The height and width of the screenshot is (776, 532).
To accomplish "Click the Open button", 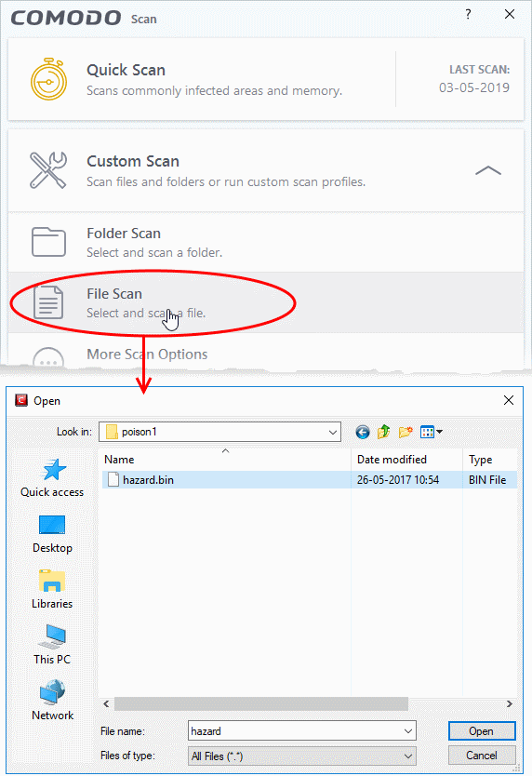I will pos(482,731).
